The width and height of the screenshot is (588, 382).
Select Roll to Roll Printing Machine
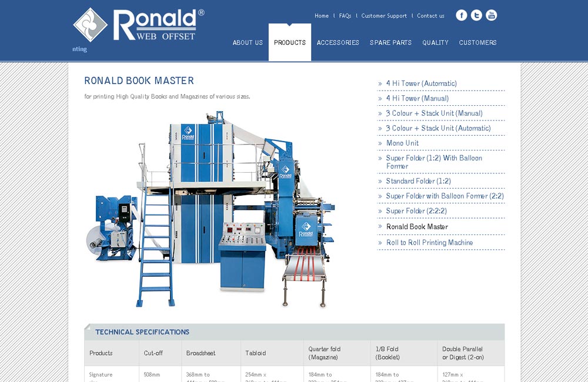click(x=429, y=243)
